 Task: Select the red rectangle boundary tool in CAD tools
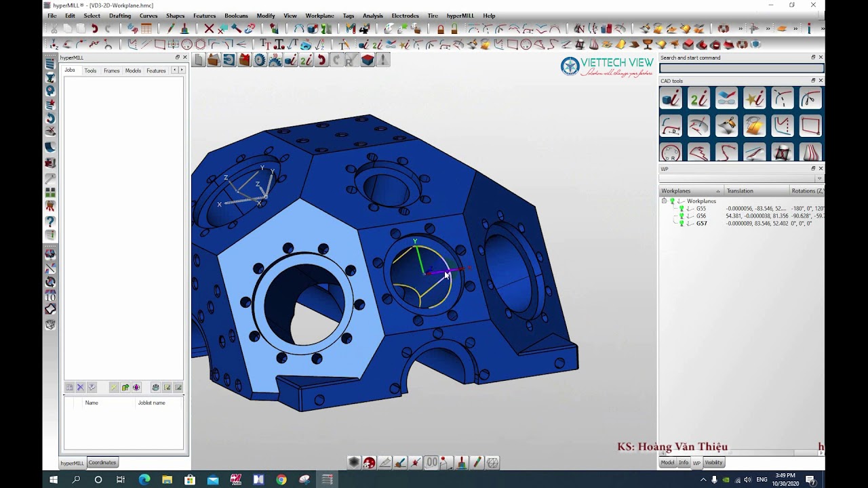810,125
